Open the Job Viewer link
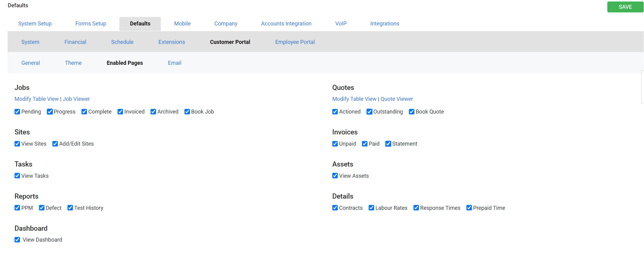 [x=76, y=99]
